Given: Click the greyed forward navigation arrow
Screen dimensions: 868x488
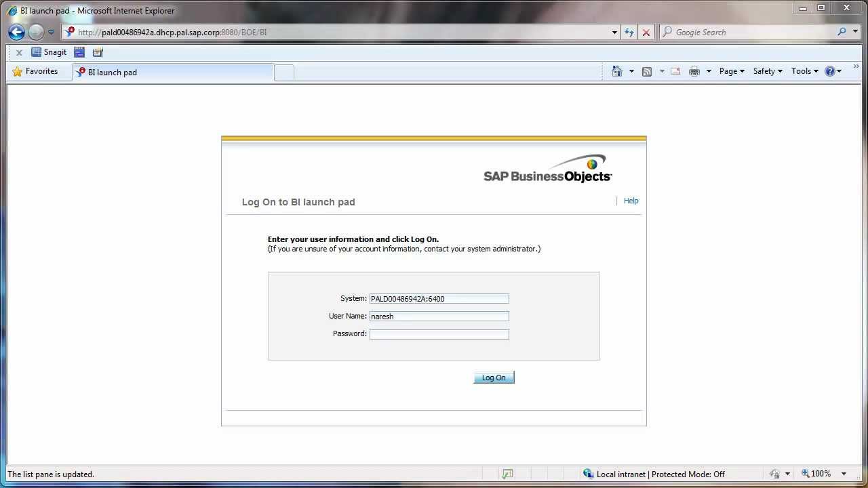Looking at the screenshot, I should click(36, 32).
